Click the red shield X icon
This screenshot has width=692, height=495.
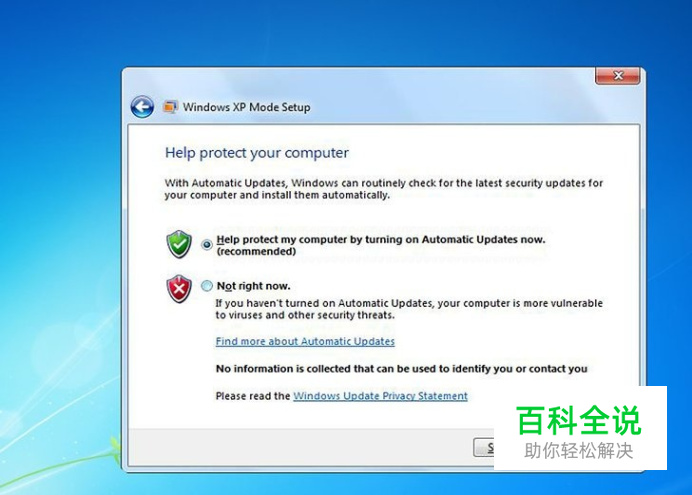click(x=179, y=289)
